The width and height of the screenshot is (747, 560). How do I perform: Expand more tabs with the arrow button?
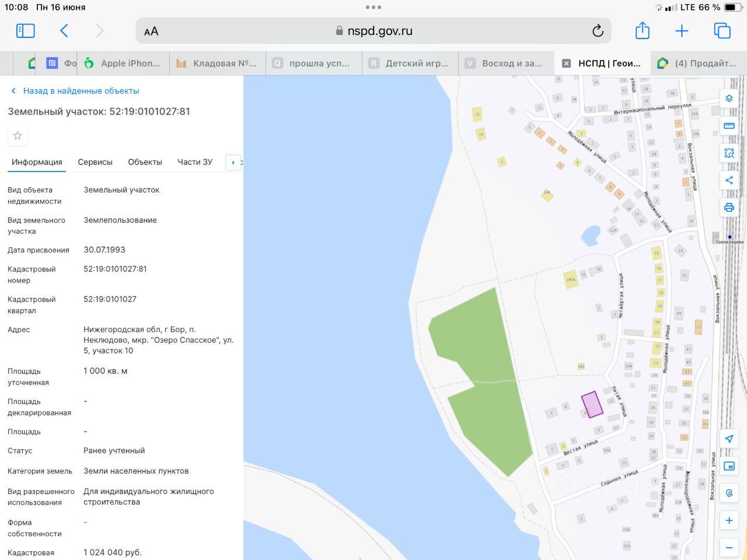coord(233,163)
